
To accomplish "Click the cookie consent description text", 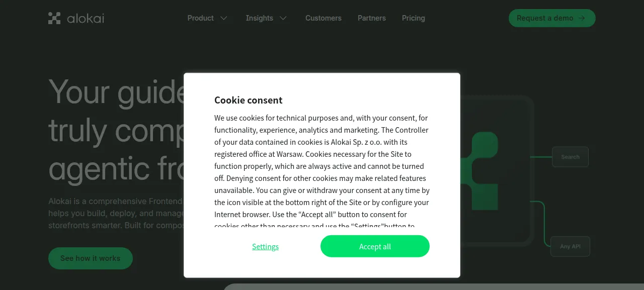I will pos(322,172).
